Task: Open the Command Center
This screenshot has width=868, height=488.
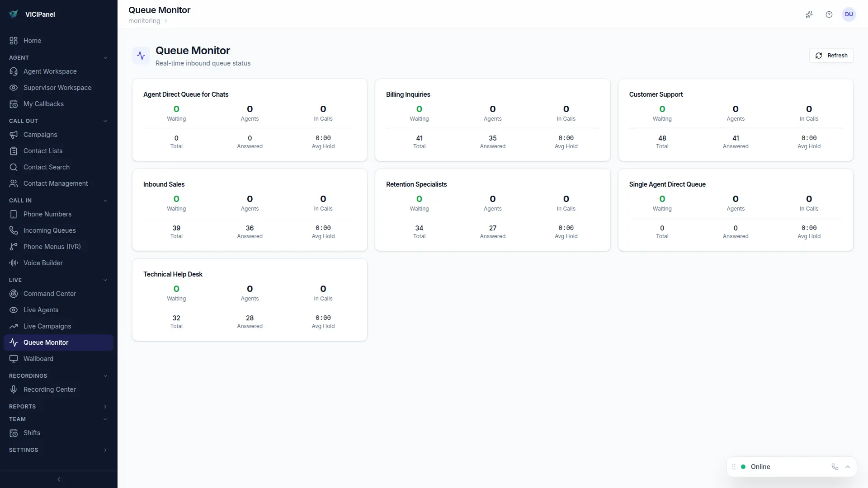Action: coord(49,293)
